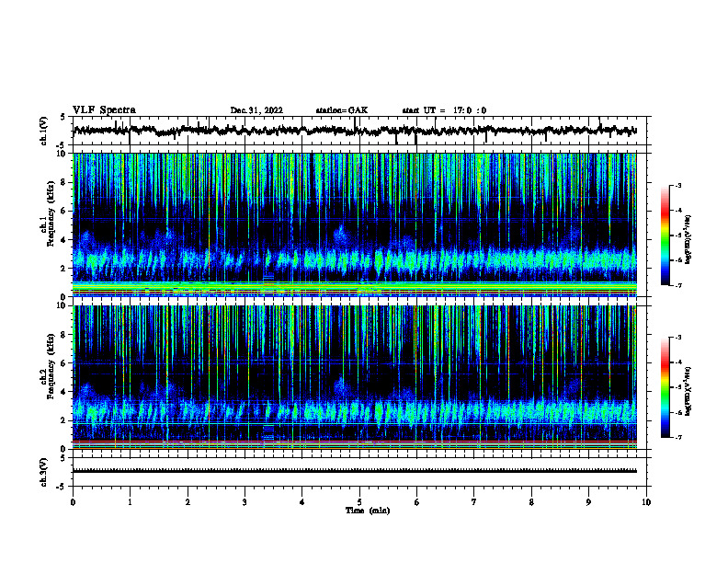Click the "ch.1(V)" waveform axis label
The width and height of the screenshot is (728, 563).
[x=44, y=131]
